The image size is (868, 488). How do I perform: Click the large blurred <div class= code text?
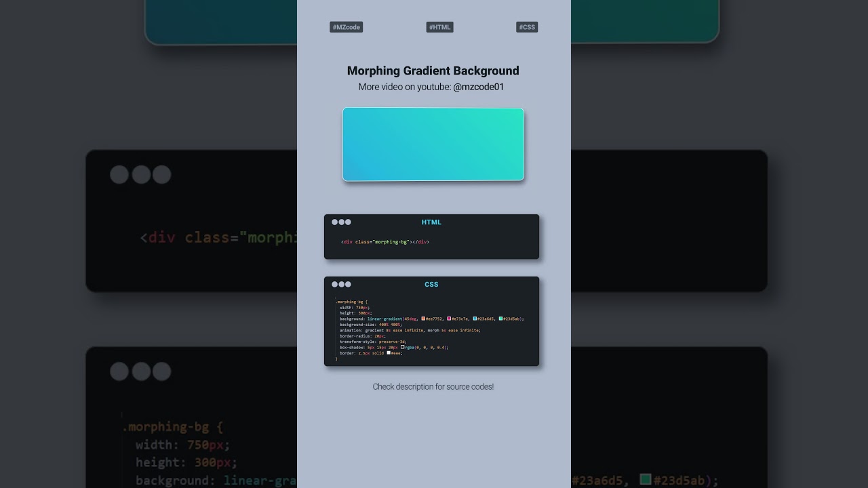pyautogui.click(x=218, y=238)
